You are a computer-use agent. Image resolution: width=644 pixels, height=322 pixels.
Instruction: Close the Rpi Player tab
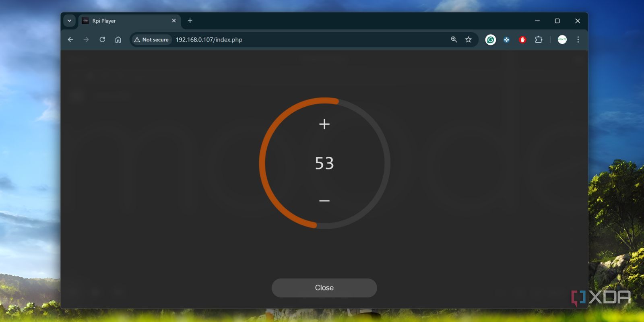tap(174, 21)
